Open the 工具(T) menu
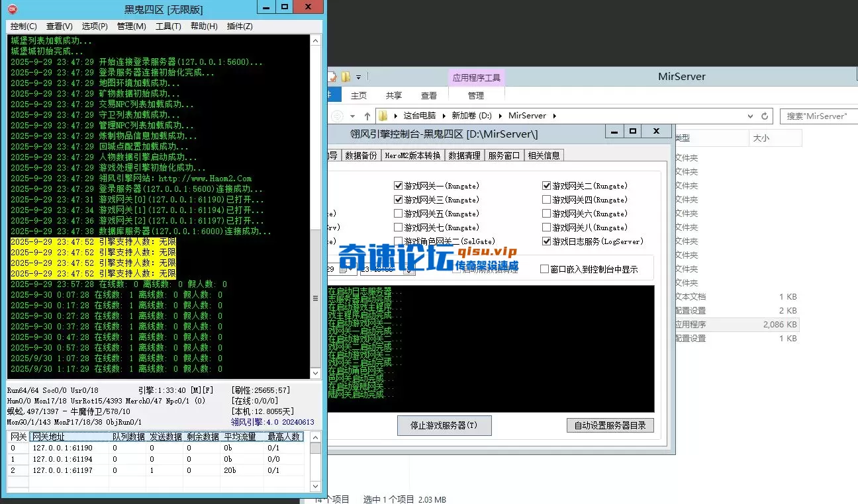The width and height of the screenshot is (858, 504). tap(167, 26)
